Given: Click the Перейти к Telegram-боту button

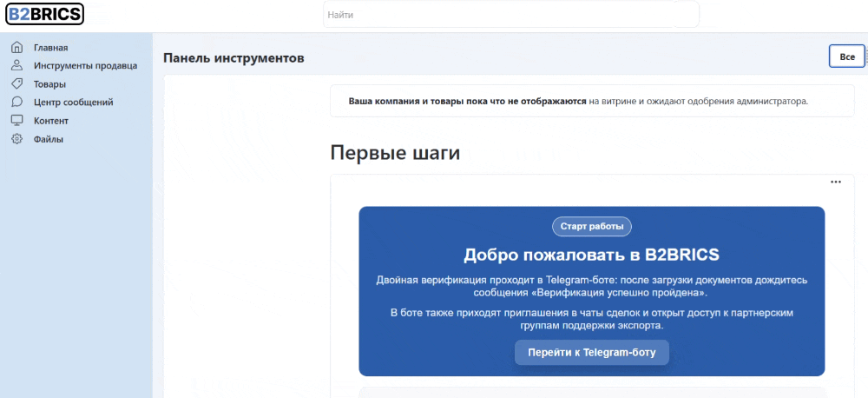Looking at the screenshot, I should point(592,353).
